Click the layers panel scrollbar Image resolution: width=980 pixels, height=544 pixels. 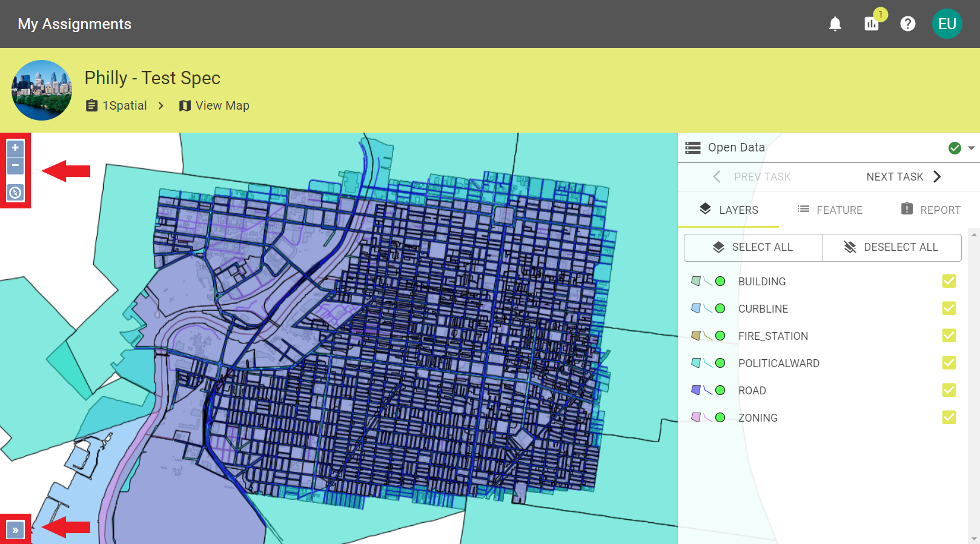point(974,386)
